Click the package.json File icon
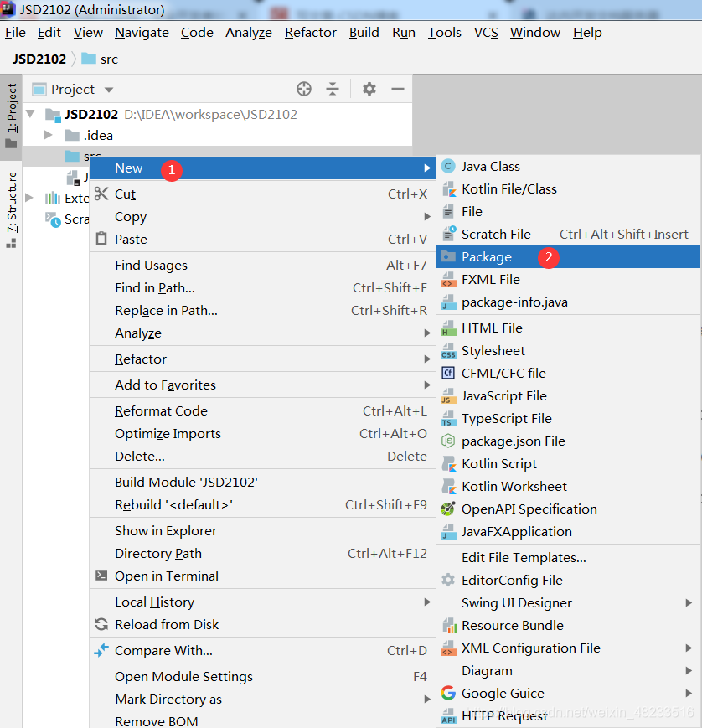The image size is (702, 728). (448, 441)
